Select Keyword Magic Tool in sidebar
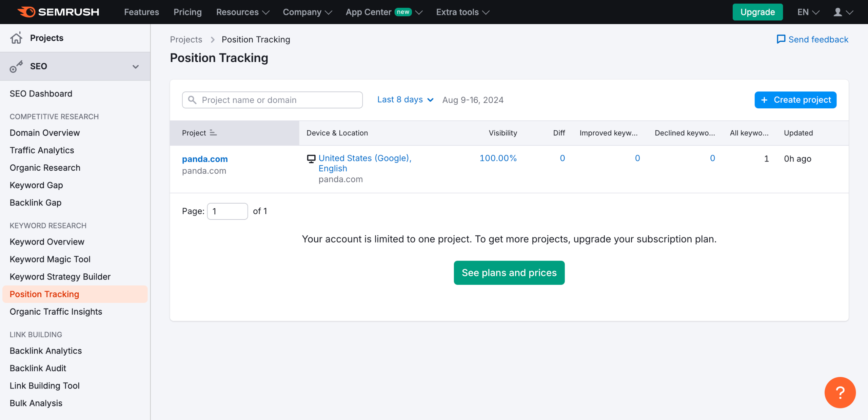Viewport: 868px width, 420px height. (50, 259)
